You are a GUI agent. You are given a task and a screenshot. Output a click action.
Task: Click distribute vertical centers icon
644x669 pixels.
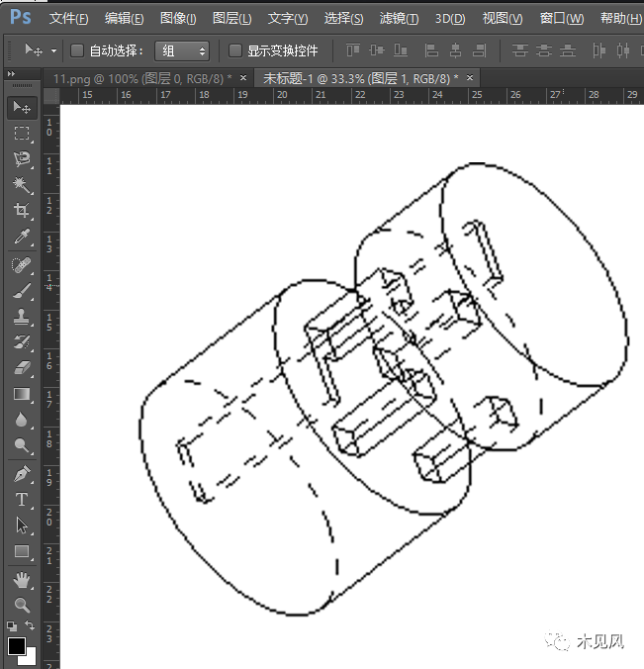(x=544, y=50)
